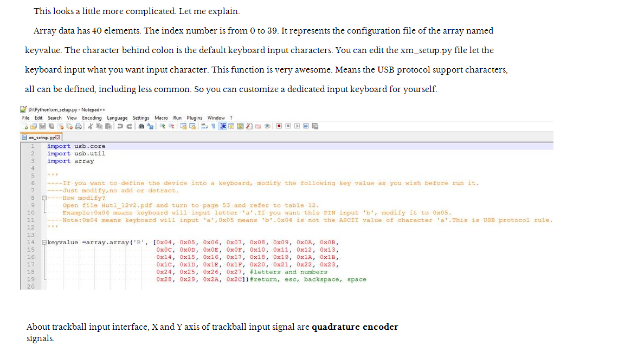Open the Language menu
Image resolution: width=644 pixels, height=346 pixels.
(x=117, y=118)
